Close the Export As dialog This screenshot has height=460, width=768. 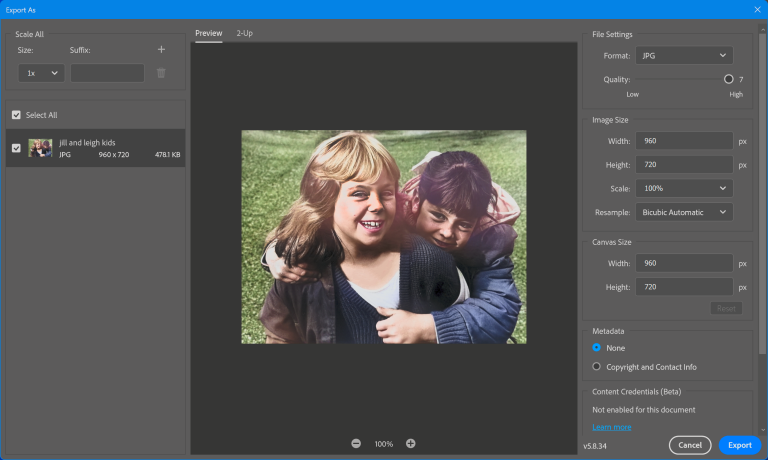[x=756, y=9]
